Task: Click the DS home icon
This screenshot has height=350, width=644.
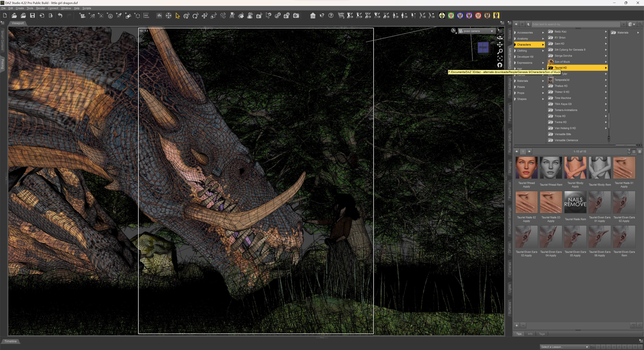Action: [x=313, y=15]
